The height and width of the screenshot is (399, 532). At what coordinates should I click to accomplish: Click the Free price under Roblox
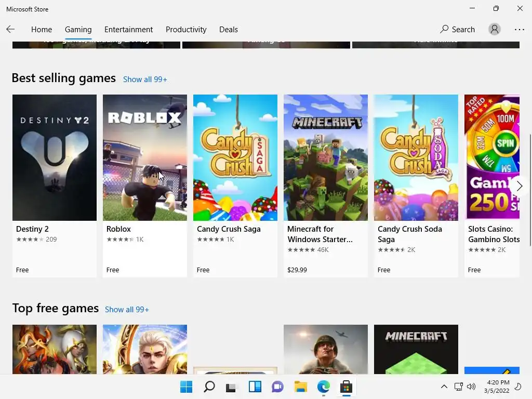[x=113, y=270]
